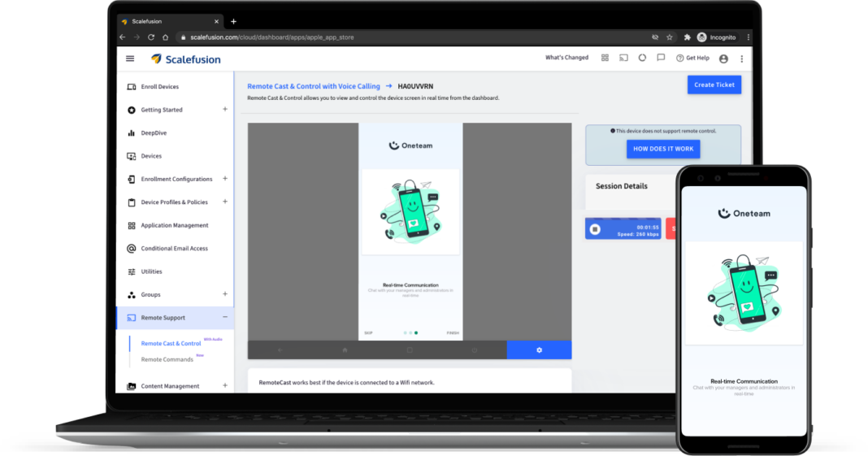This screenshot has width=868, height=456.
Task: Open Get Help
Action: pos(692,58)
